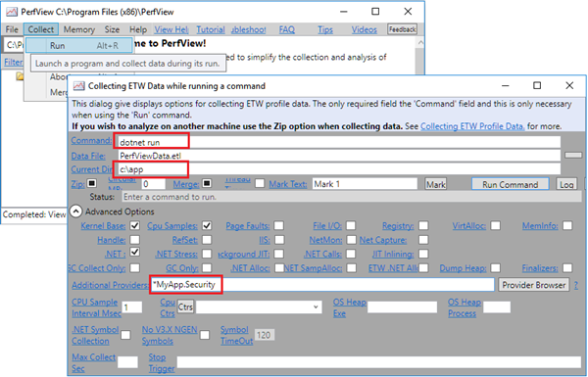The height and width of the screenshot is (377, 588).
Task: Toggle the Merge checkbox
Action: 207,184
